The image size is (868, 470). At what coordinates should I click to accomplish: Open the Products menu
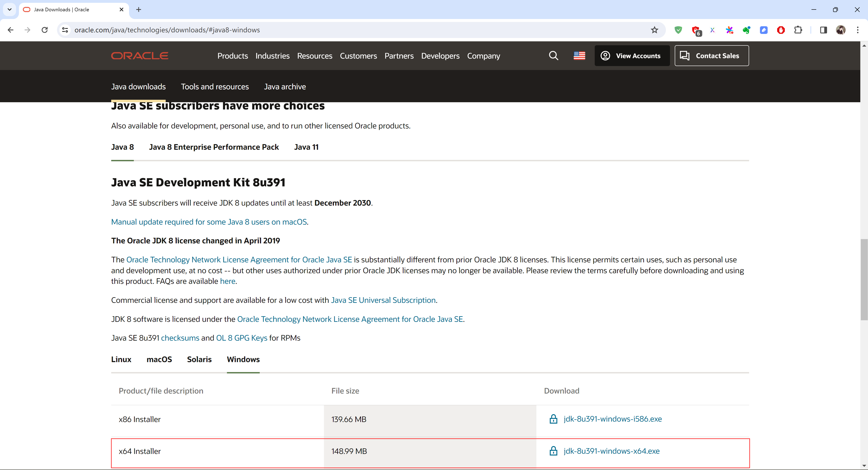[x=233, y=56]
